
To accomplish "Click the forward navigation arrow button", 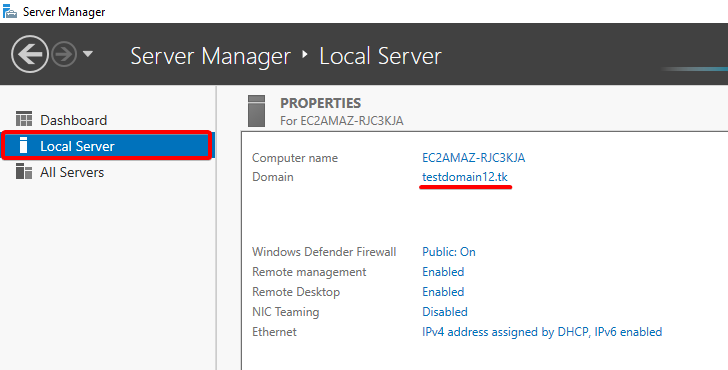I will (64, 54).
